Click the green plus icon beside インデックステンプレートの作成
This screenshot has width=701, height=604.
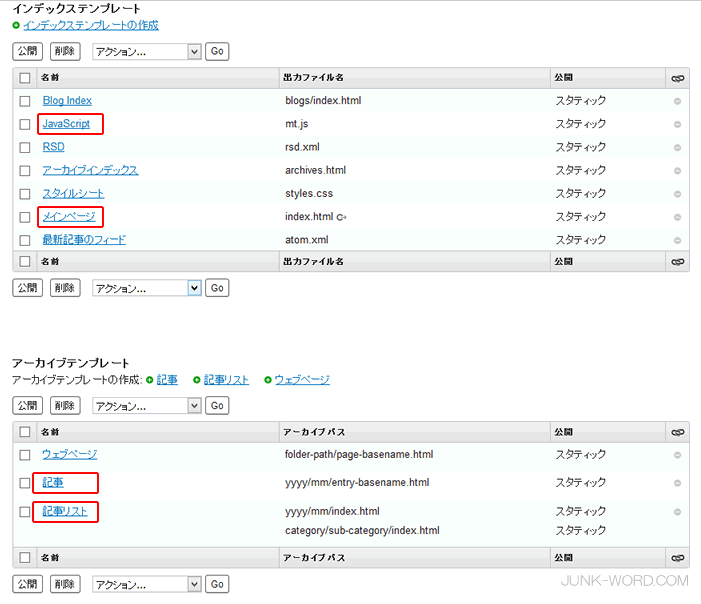[x=16, y=25]
